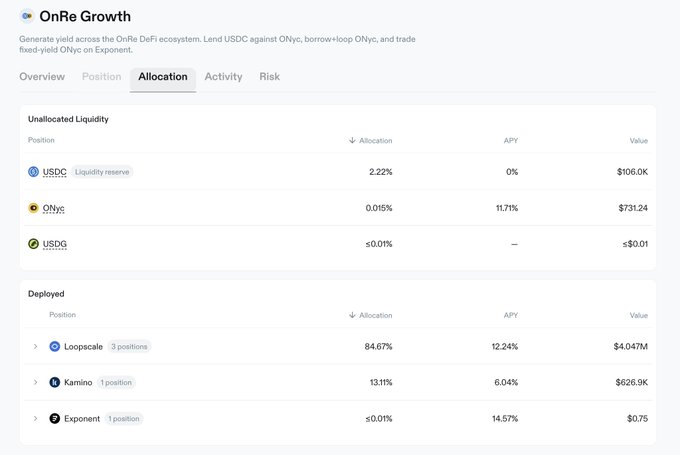
Task: Click the Loopscale APY 12.24%
Action: pyautogui.click(x=505, y=346)
